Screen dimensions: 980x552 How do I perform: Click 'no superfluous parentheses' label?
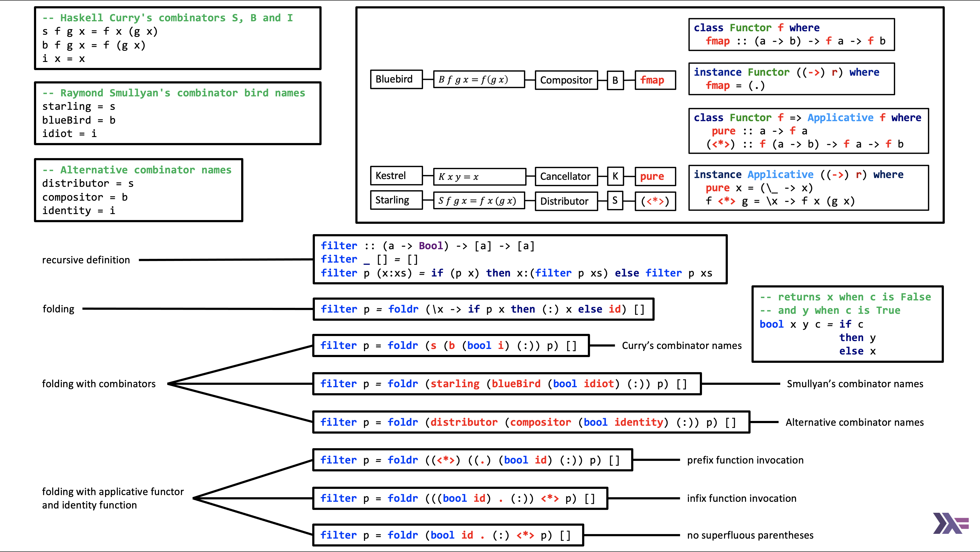[x=750, y=535]
